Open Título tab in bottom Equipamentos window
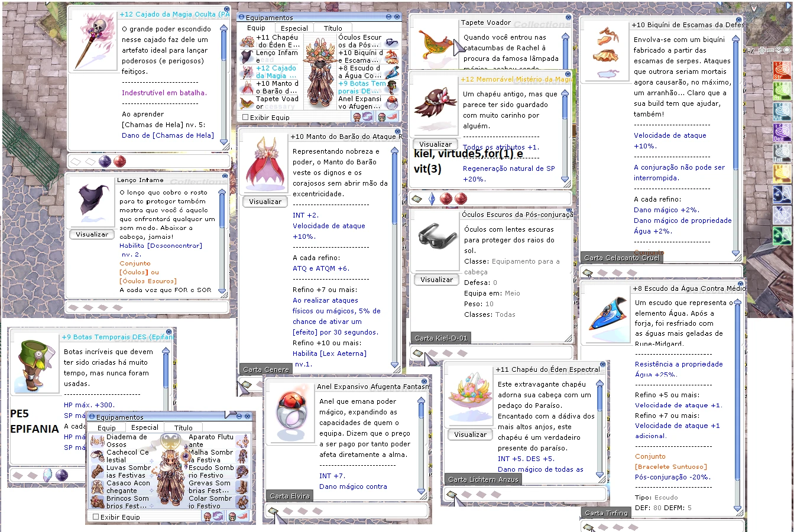This screenshot has height=532, width=794. point(183,427)
